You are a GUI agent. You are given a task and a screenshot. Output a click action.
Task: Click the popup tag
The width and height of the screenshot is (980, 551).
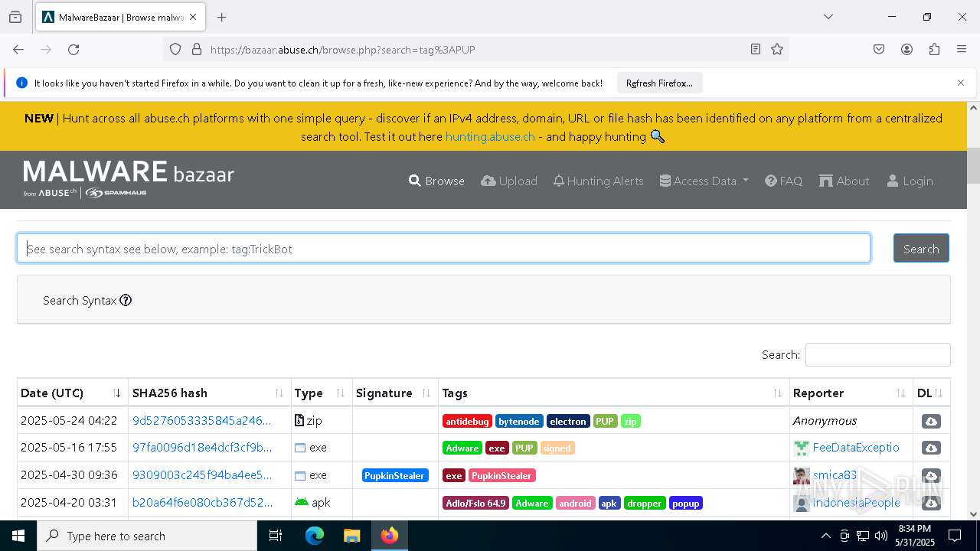pyautogui.click(x=686, y=503)
